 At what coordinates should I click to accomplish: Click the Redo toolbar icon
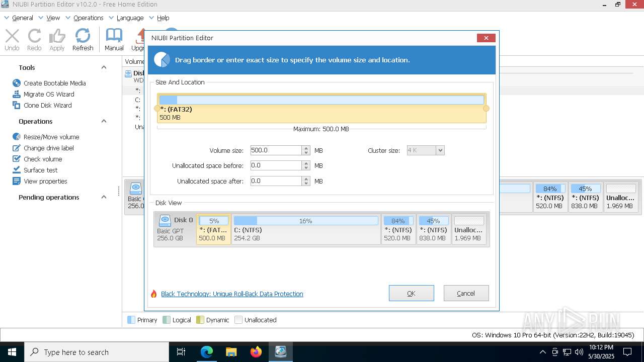click(x=34, y=40)
